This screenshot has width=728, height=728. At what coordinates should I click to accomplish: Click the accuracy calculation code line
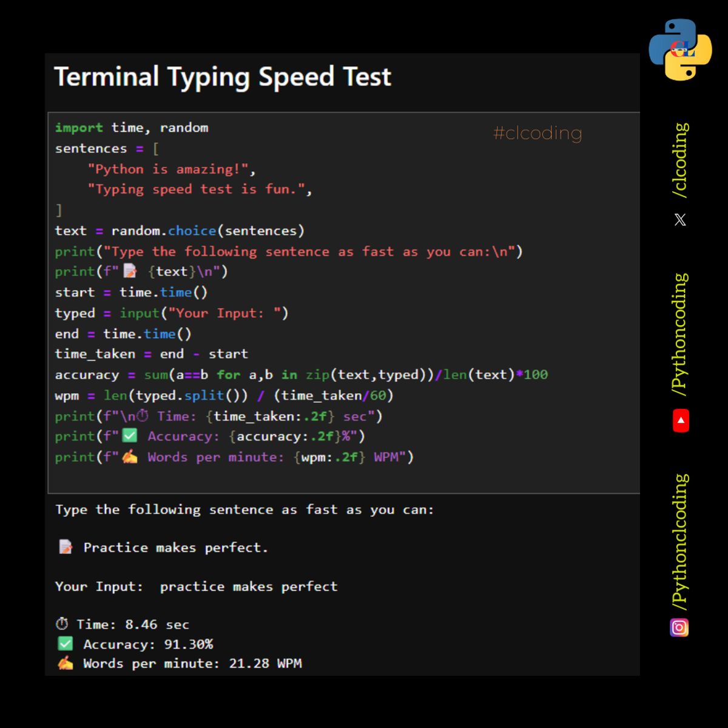point(301,374)
